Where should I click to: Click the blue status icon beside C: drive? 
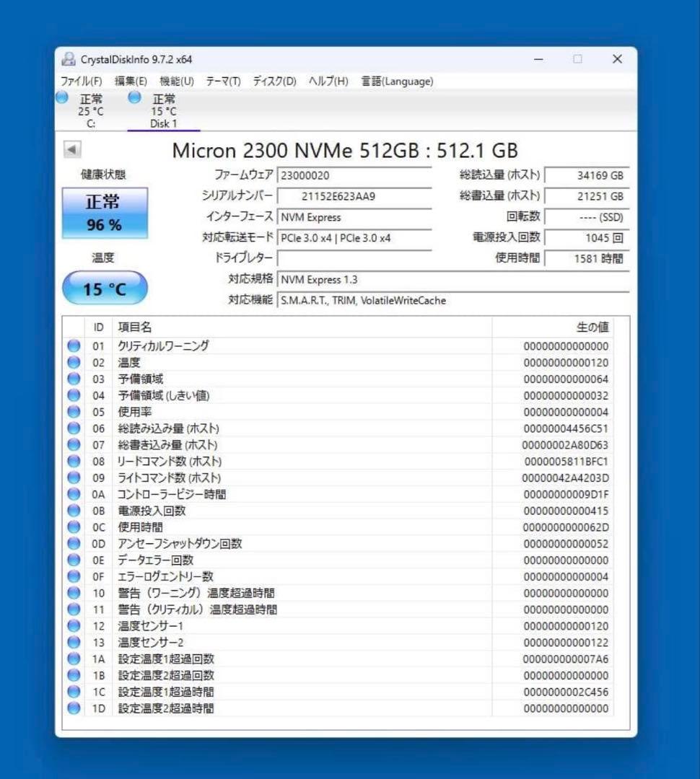pyautogui.click(x=62, y=97)
